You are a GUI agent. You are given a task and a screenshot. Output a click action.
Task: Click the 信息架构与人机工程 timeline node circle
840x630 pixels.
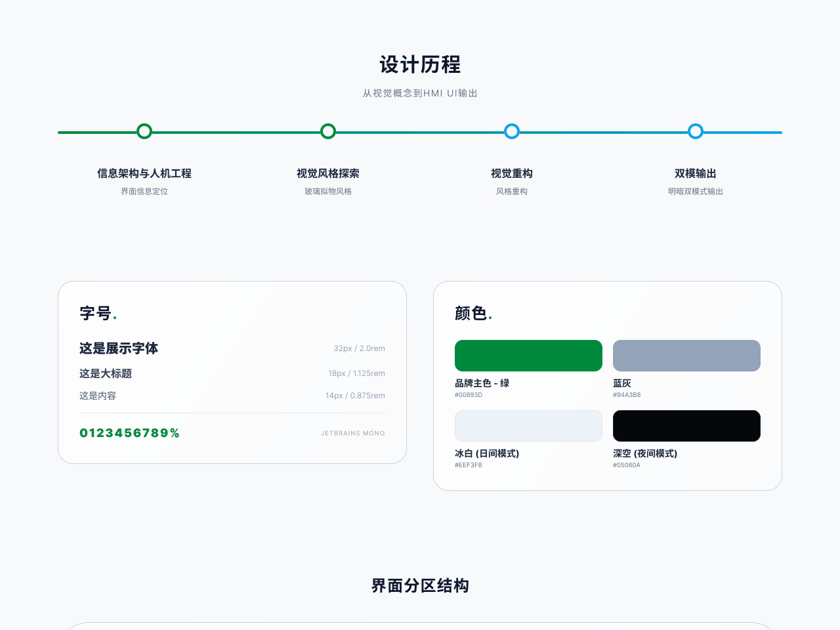click(144, 131)
